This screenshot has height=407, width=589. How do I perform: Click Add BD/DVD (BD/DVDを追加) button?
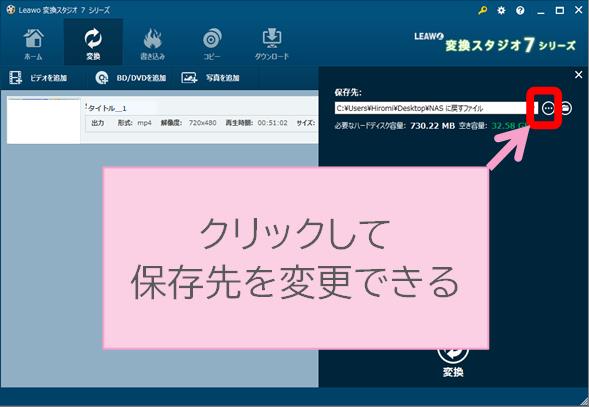(x=130, y=78)
